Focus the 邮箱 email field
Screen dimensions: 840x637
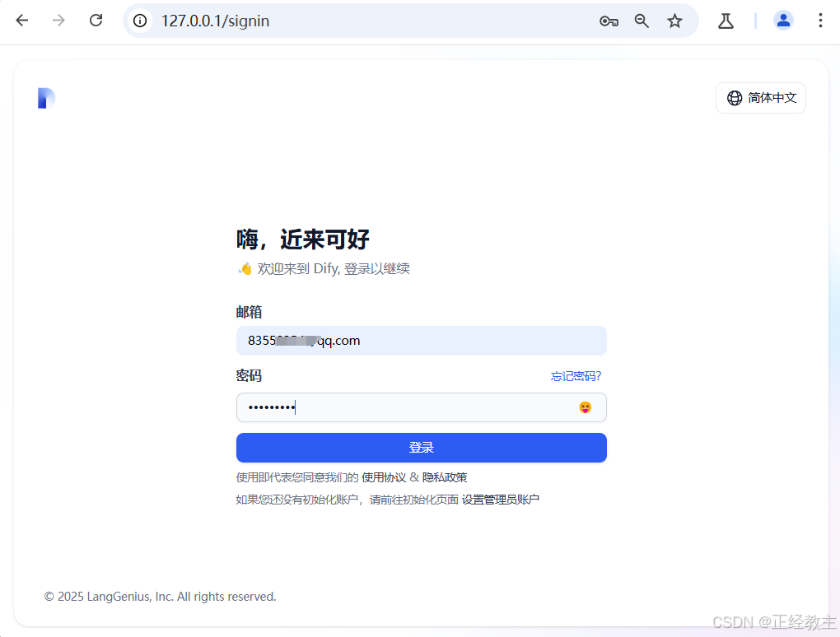coord(421,341)
